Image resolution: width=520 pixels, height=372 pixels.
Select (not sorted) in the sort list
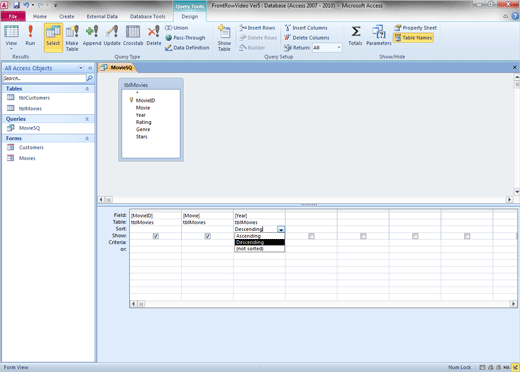260,249
